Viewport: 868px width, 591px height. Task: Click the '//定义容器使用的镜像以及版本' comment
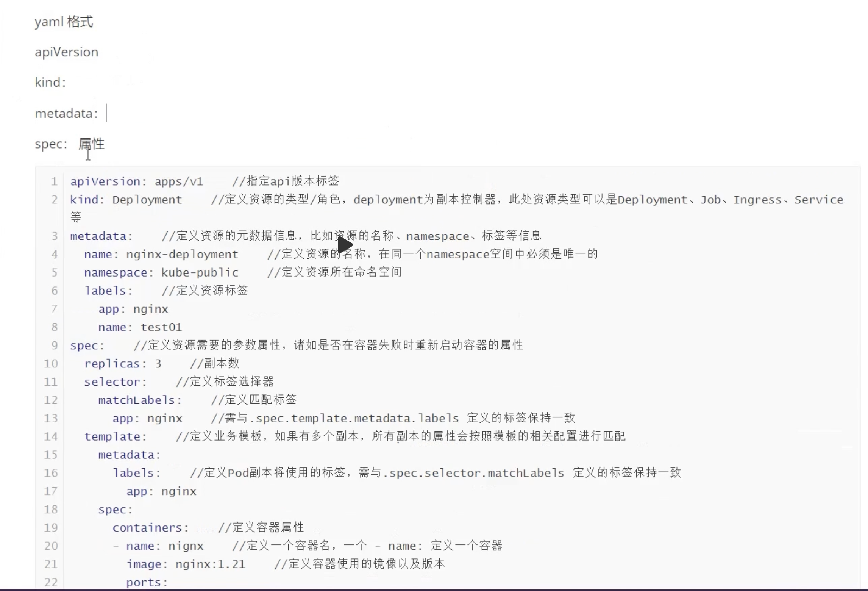pos(359,564)
